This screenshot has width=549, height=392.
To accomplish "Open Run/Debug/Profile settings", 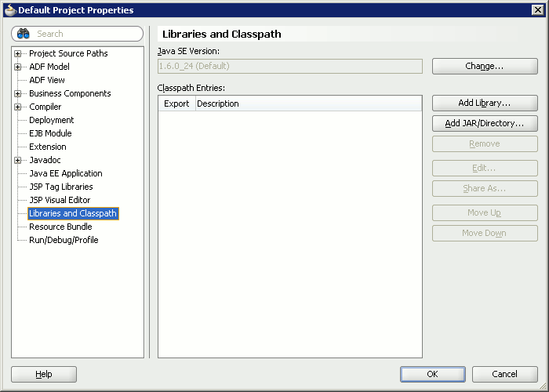I will [x=64, y=240].
